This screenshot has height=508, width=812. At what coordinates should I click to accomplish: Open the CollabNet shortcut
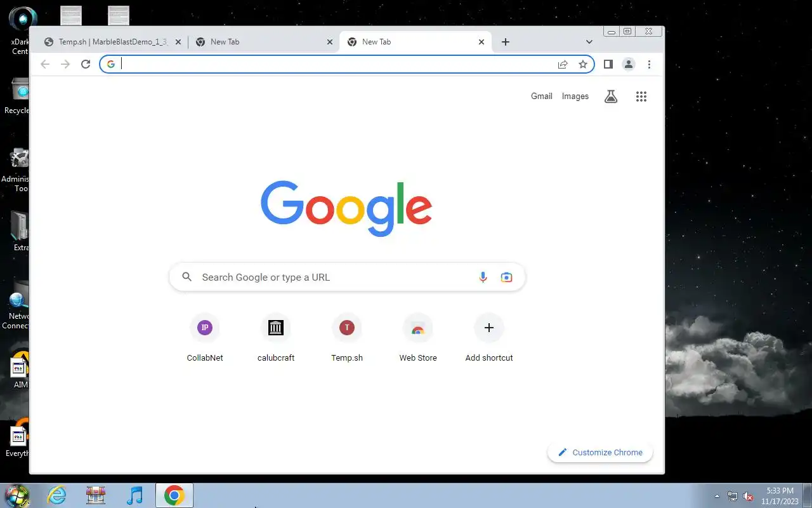click(x=205, y=338)
